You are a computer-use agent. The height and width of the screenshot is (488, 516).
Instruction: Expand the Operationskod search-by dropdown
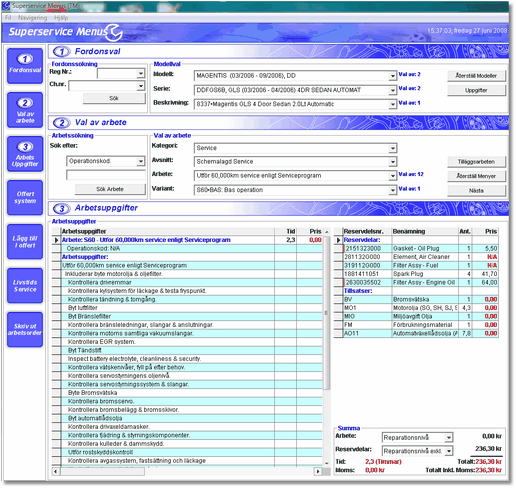141,161
